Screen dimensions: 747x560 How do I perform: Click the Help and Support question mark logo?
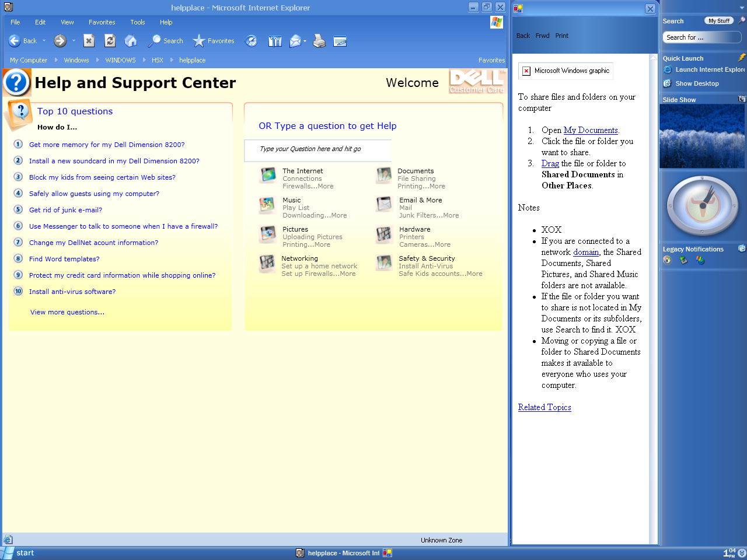pyautogui.click(x=17, y=82)
